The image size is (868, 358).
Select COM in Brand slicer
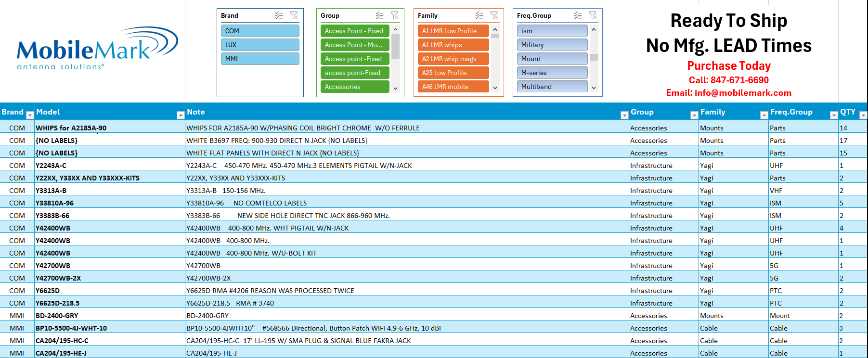point(260,31)
